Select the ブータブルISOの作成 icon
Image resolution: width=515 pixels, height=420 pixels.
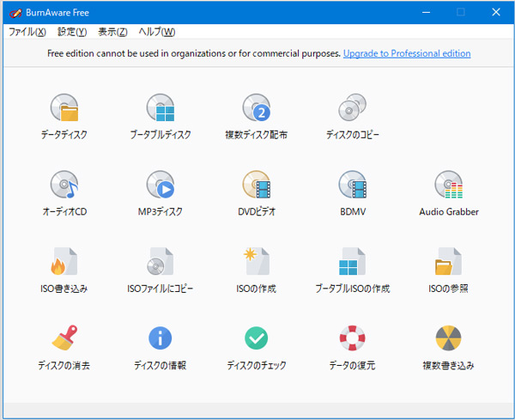click(x=352, y=263)
